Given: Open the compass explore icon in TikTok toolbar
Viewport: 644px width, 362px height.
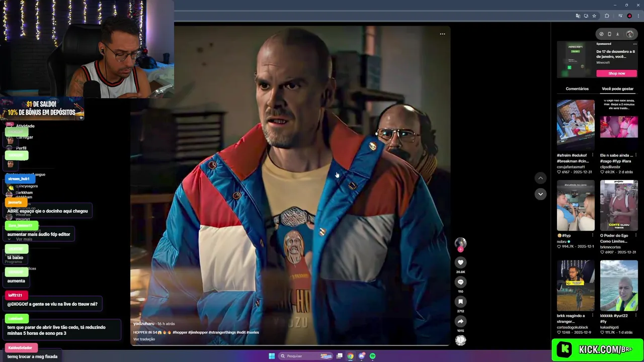Looking at the screenshot, I should (x=601, y=34).
